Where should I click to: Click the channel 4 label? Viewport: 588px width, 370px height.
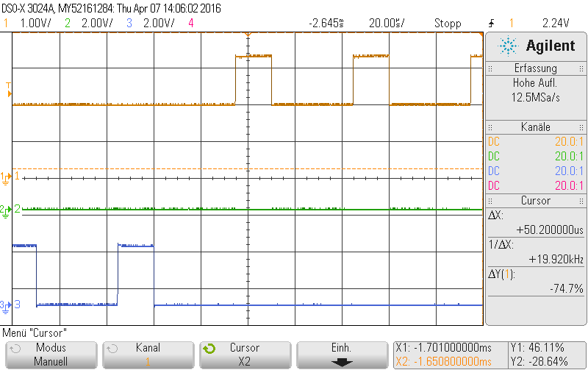click(x=191, y=24)
